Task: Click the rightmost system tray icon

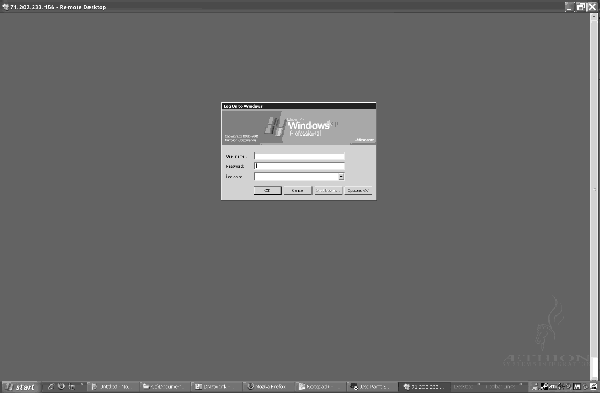Action: [593, 387]
